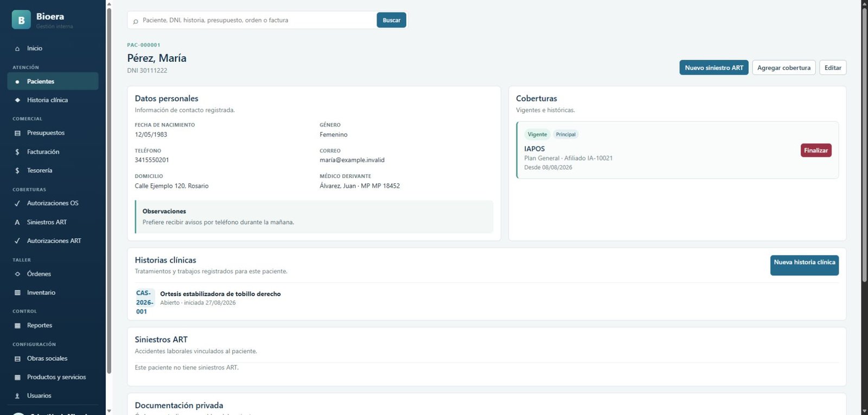Image resolution: width=868 pixels, height=415 pixels.
Task: Click the Productos y servicios icon
Action: tap(17, 378)
